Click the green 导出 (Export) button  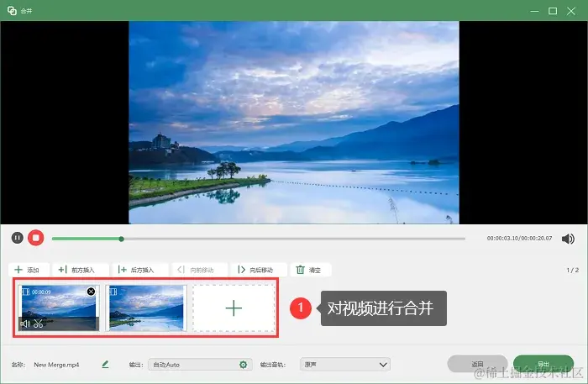click(543, 364)
